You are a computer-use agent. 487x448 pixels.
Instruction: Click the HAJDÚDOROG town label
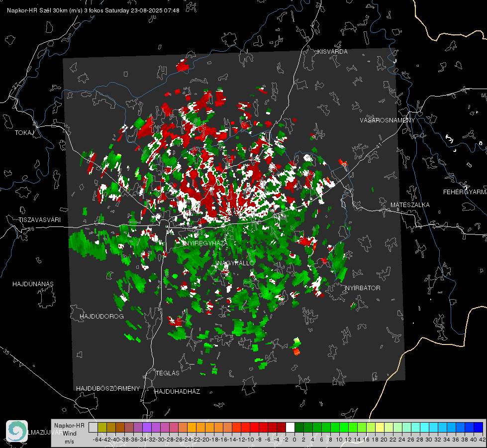pos(101,317)
